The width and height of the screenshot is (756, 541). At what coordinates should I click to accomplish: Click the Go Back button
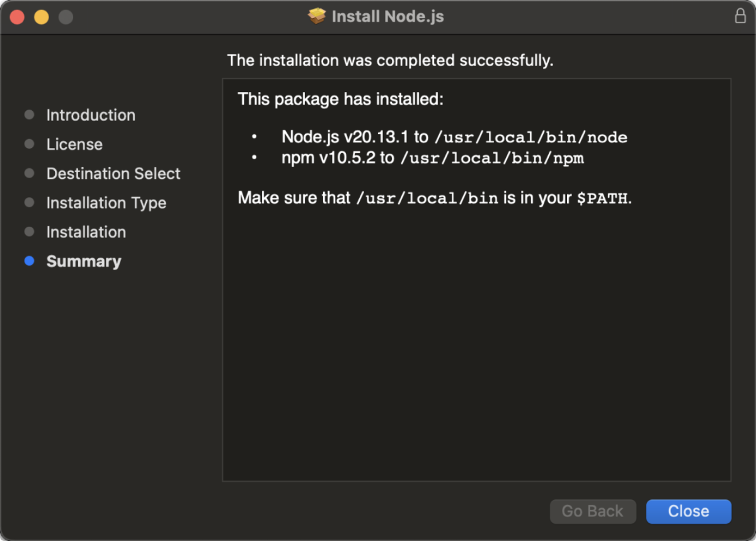(593, 511)
